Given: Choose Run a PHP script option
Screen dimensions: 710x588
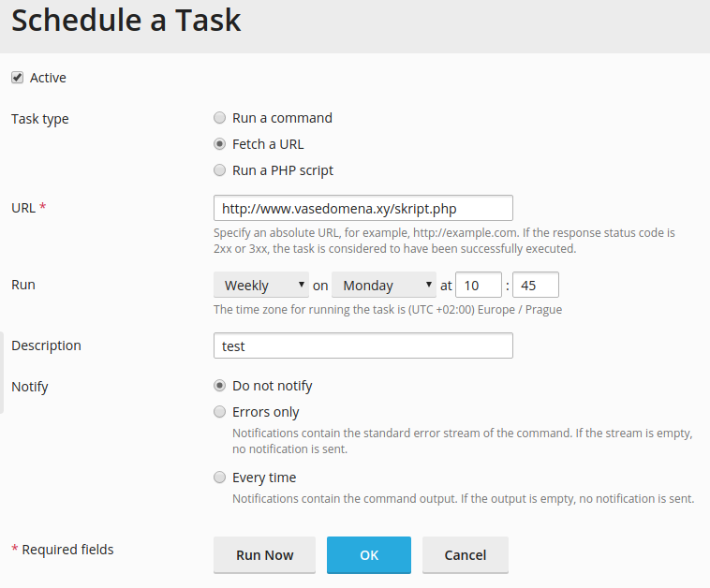Looking at the screenshot, I should point(219,170).
